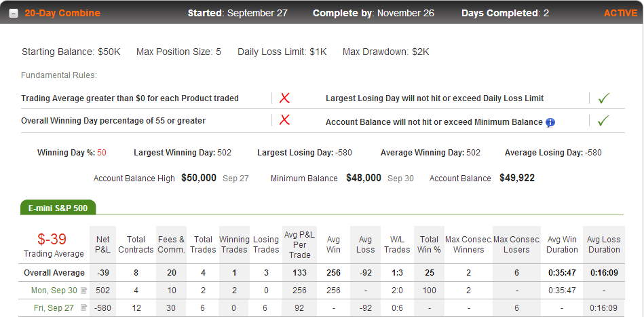This screenshot has height=317, width=644.
Task: Click green checkmark for Minimum Balance rule
Action: (x=604, y=120)
